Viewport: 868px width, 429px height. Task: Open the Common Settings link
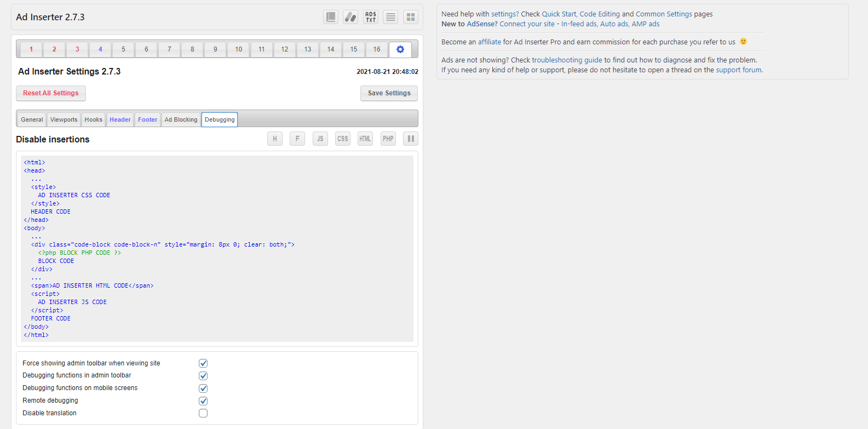[664, 14]
